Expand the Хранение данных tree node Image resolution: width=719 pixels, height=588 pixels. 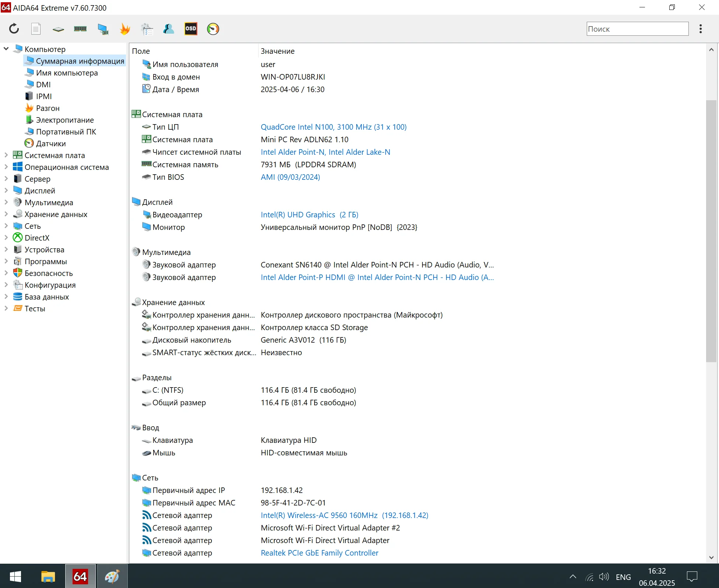[6, 214]
